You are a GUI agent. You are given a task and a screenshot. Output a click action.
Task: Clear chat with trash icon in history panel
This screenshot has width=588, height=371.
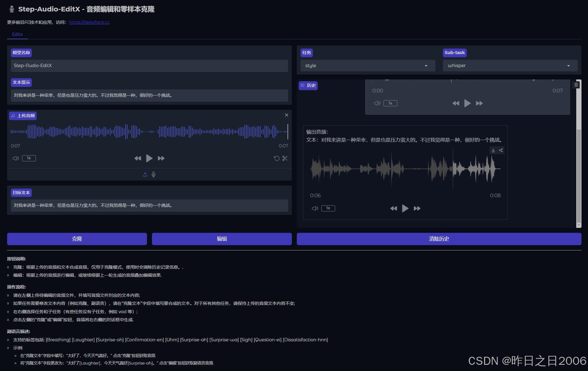click(x=576, y=85)
